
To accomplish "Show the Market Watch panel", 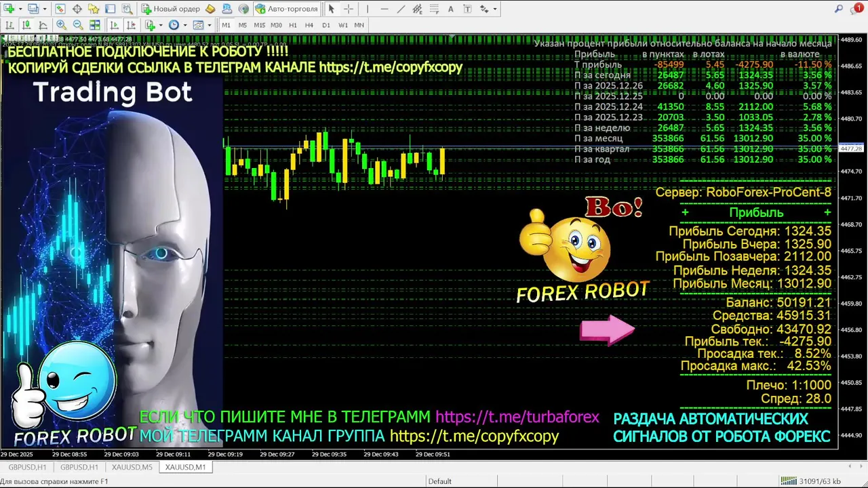I will [x=60, y=9].
